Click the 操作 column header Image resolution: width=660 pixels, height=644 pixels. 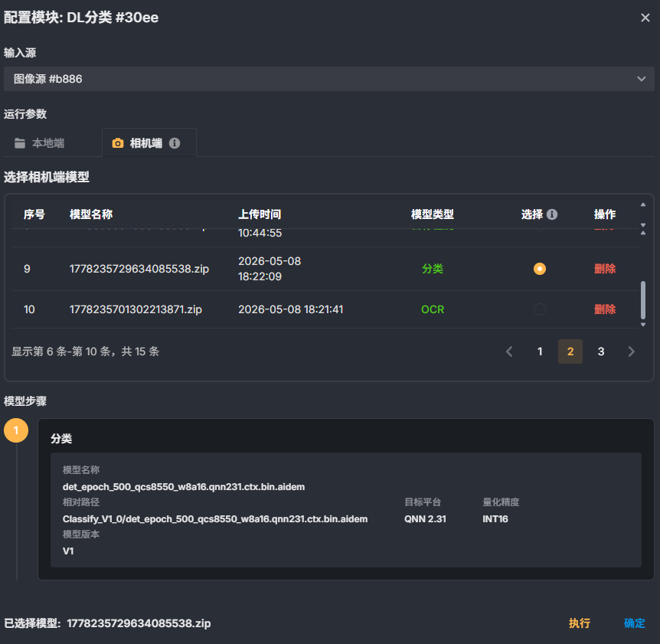pyautogui.click(x=605, y=214)
